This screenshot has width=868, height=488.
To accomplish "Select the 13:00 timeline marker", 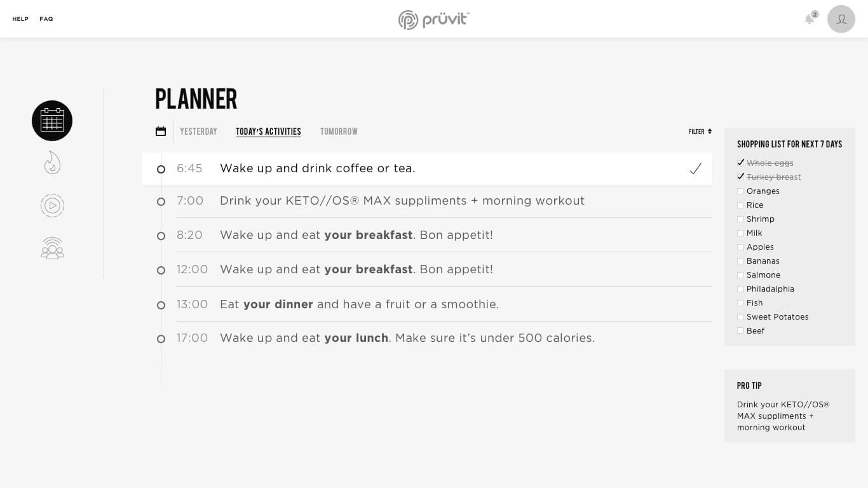I will [161, 305].
